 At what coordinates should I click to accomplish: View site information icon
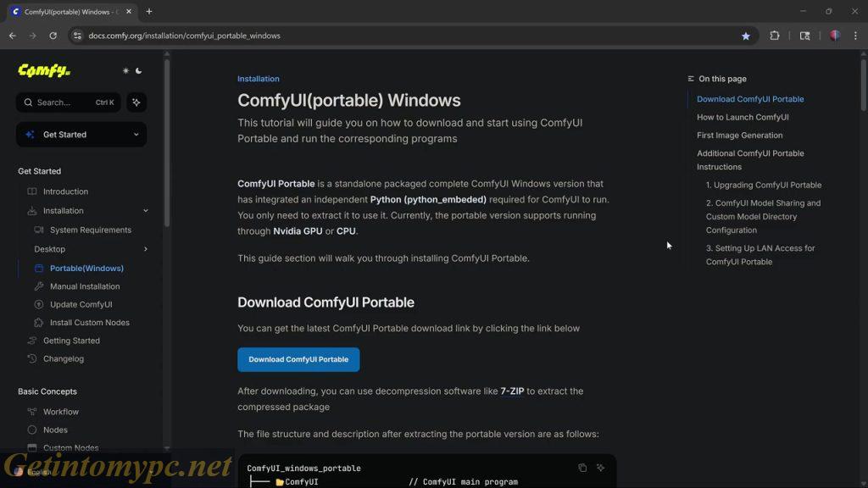pos(77,36)
